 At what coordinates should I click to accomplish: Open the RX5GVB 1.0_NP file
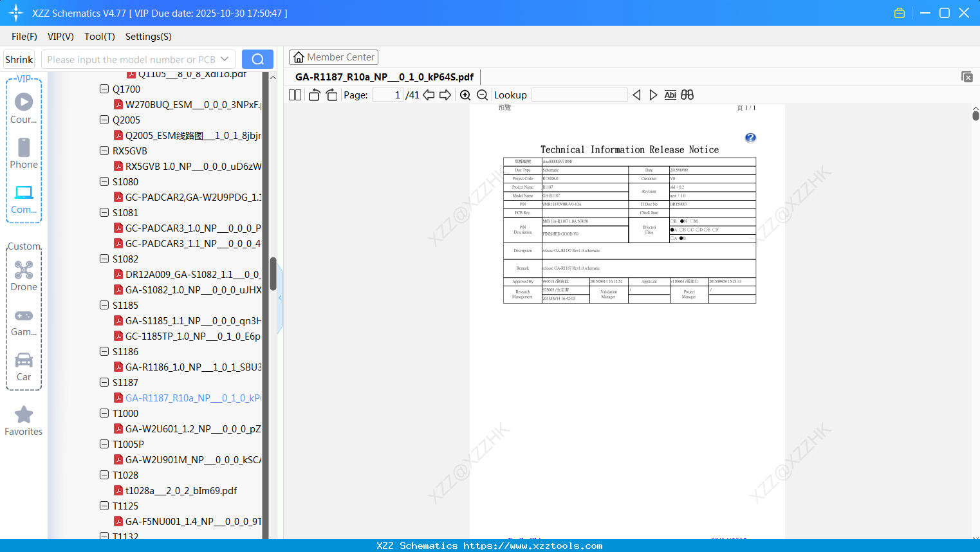(x=193, y=166)
